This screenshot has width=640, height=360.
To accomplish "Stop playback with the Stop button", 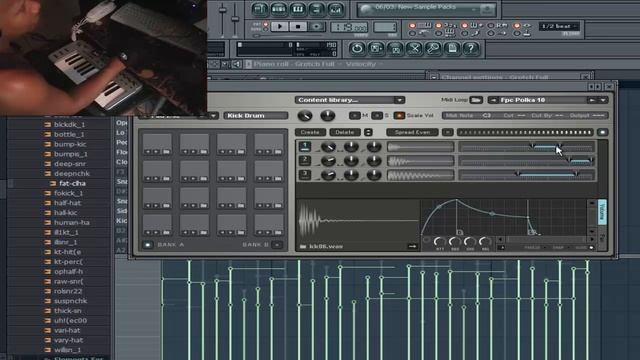I will (298, 27).
